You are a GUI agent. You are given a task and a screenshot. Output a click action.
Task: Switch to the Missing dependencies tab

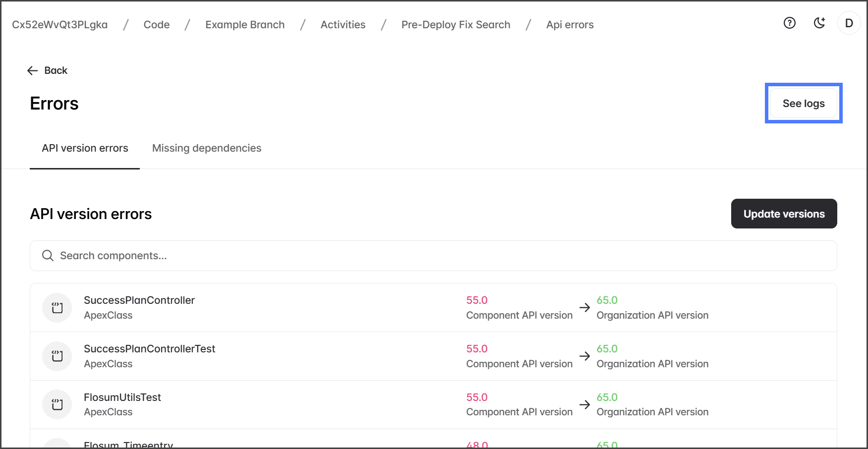click(x=206, y=148)
